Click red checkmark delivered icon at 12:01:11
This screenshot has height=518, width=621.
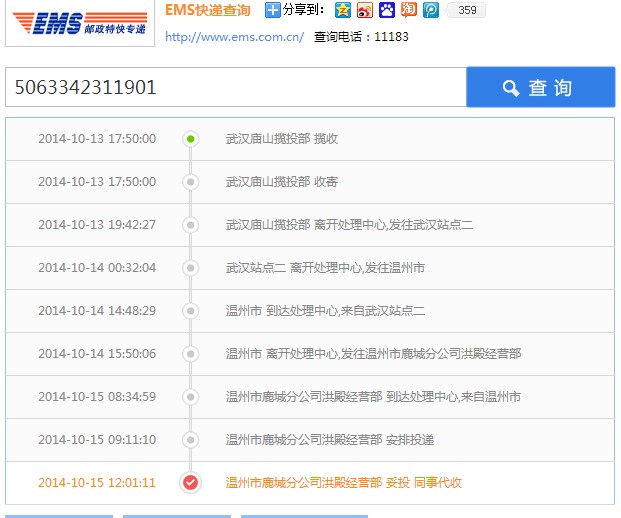[x=190, y=483]
